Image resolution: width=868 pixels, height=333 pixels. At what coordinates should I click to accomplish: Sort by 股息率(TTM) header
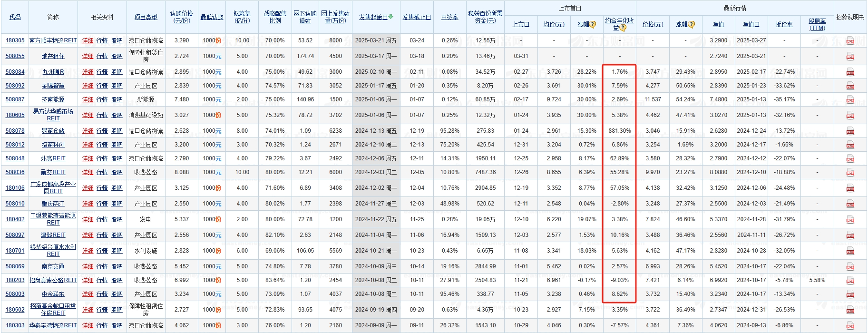click(817, 24)
